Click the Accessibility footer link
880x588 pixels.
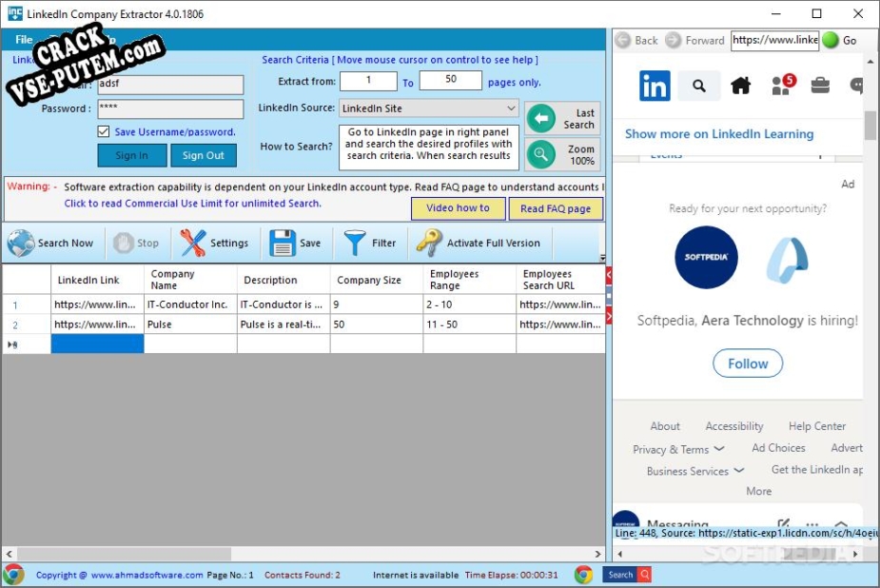pyautogui.click(x=734, y=426)
